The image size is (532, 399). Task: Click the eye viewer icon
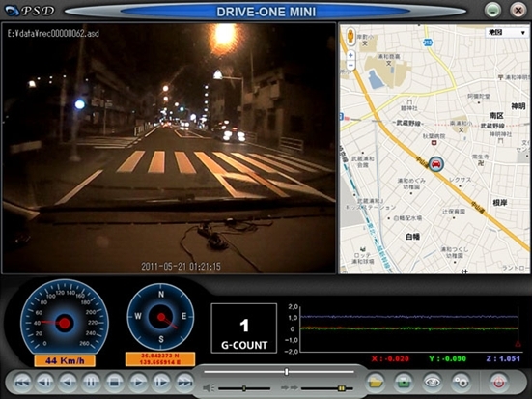point(433,383)
